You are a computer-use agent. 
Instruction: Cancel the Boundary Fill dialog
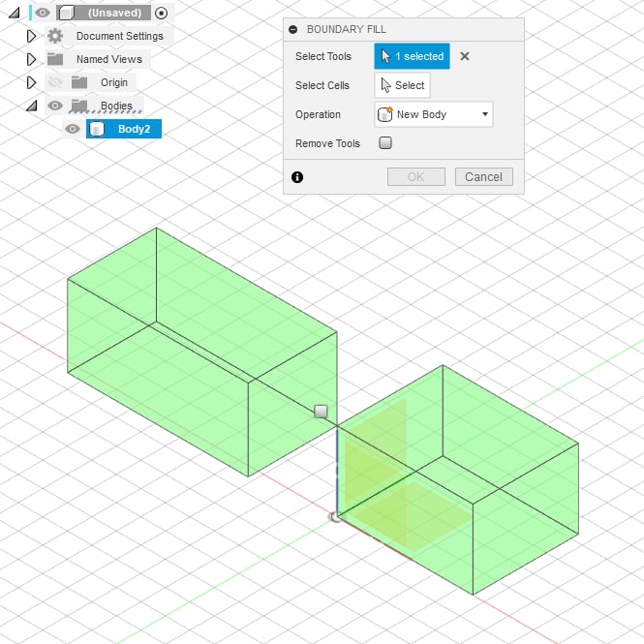[484, 177]
